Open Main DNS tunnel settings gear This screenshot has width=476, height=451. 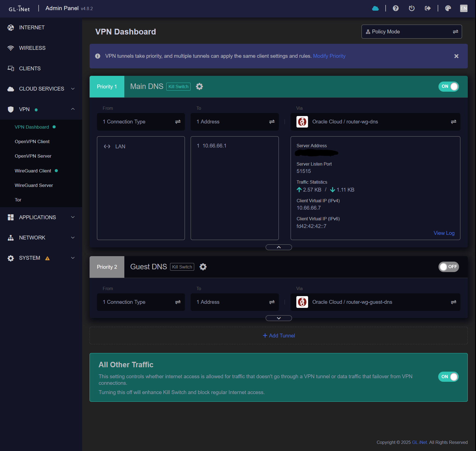click(199, 87)
